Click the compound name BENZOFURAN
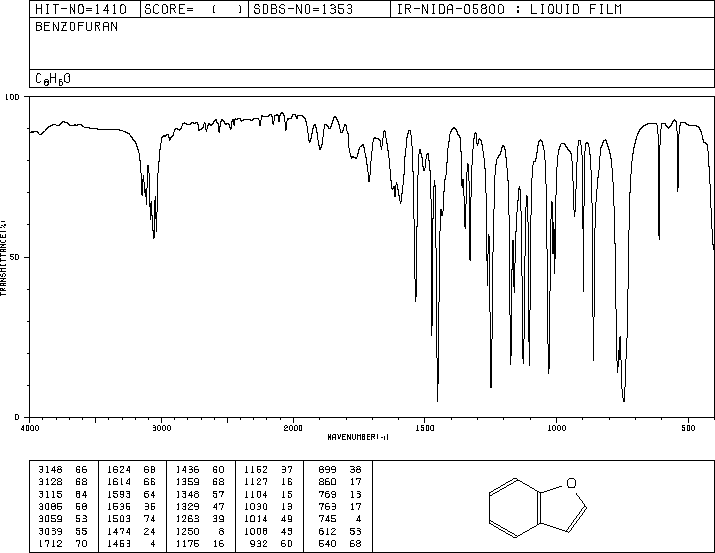This screenshot has height=553, width=715. point(76,27)
